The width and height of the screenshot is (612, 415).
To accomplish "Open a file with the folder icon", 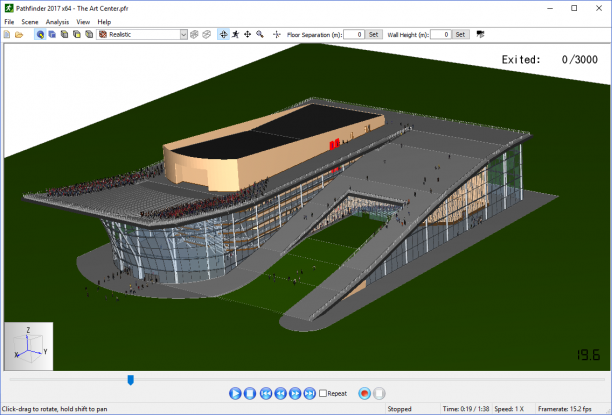I will coord(19,35).
